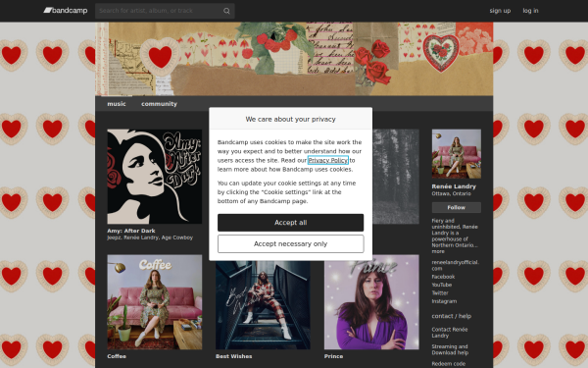Open the Twitter link
Image resolution: width=588 pixels, height=368 pixels.
coord(440,293)
